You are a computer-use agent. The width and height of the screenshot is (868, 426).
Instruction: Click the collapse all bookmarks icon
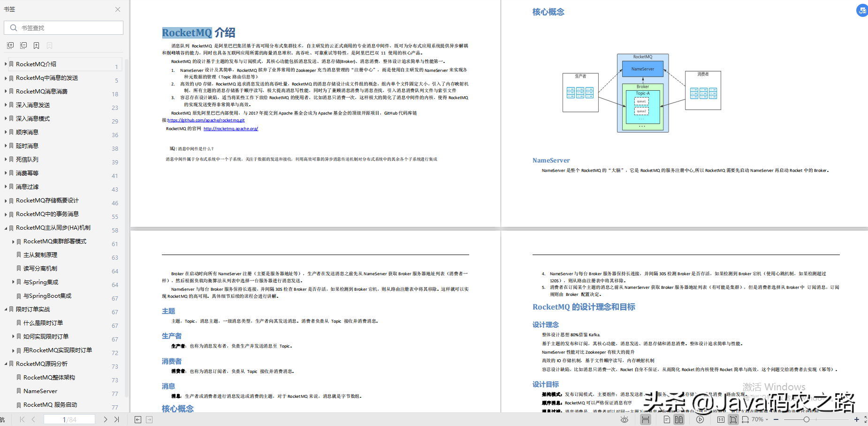coord(23,46)
